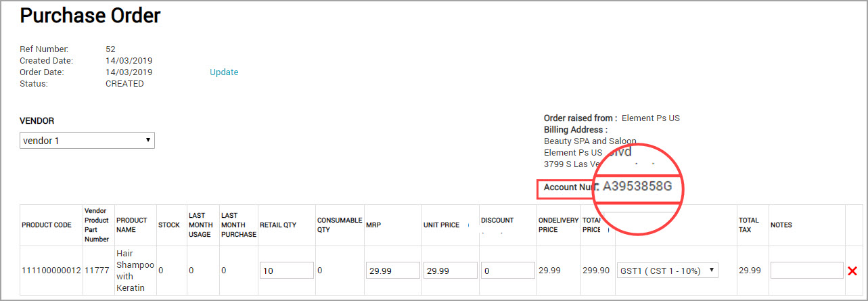868x301 pixels.
Task: Click the Purchase Order heading
Action: (x=90, y=16)
